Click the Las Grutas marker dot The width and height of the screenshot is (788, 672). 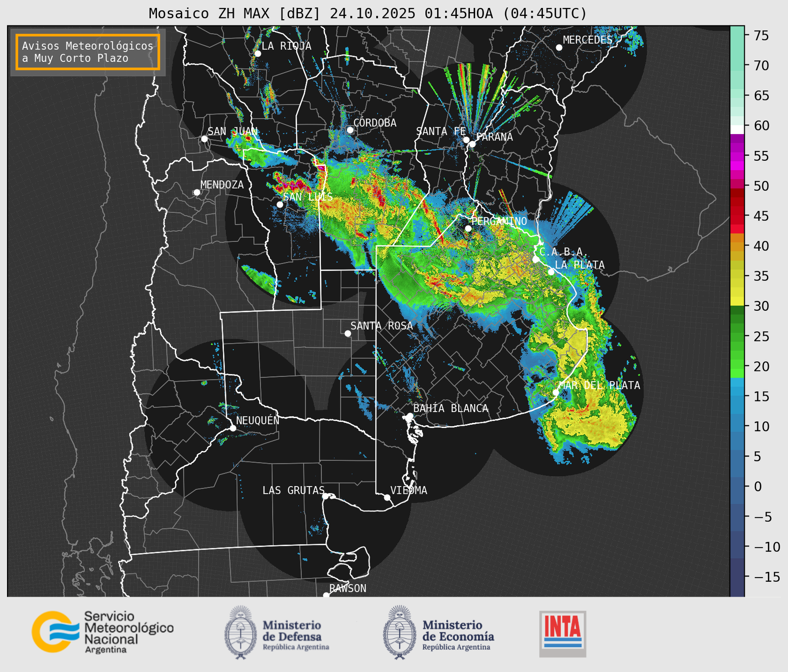326,496
